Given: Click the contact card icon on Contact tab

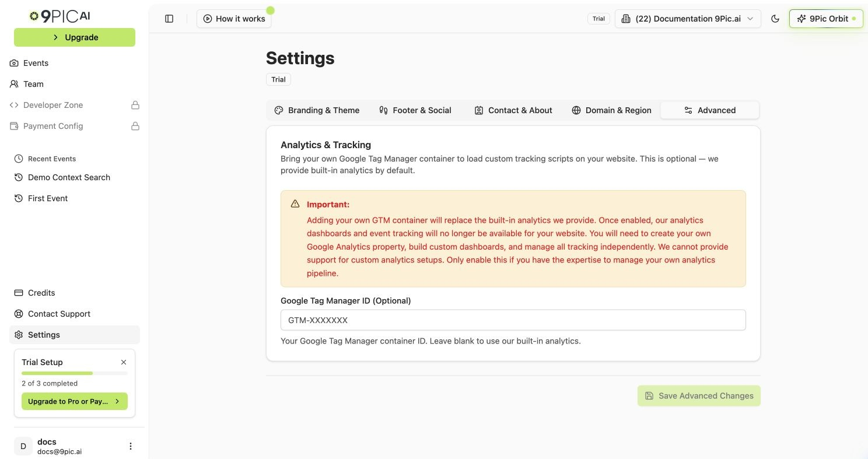Looking at the screenshot, I should pos(479,110).
